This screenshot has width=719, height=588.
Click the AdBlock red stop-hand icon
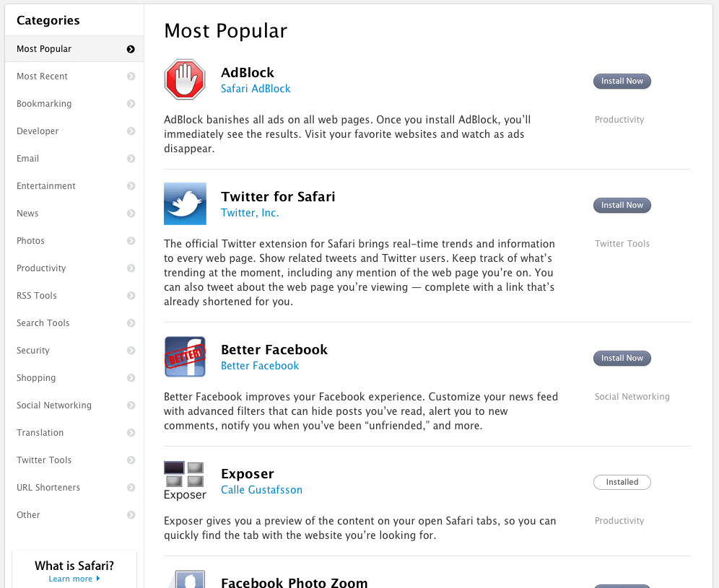coord(185,79)
